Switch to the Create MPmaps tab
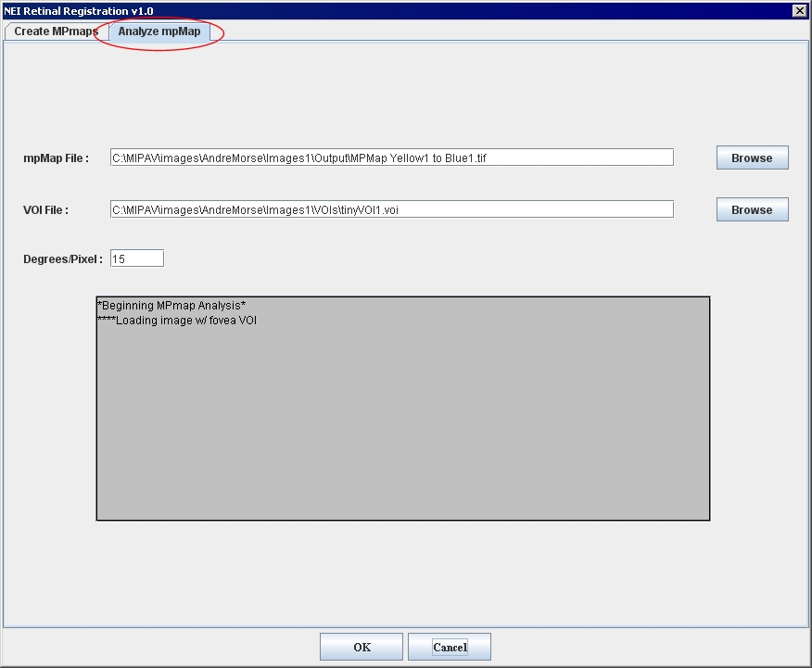Viewport: 812px width, 668px height. tap(56, 32)
